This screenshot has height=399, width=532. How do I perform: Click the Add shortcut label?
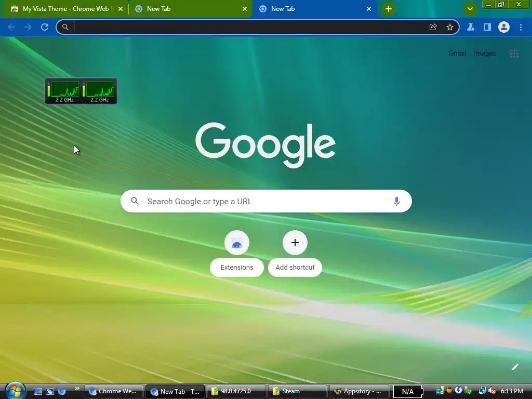click(x=295, y=268)
